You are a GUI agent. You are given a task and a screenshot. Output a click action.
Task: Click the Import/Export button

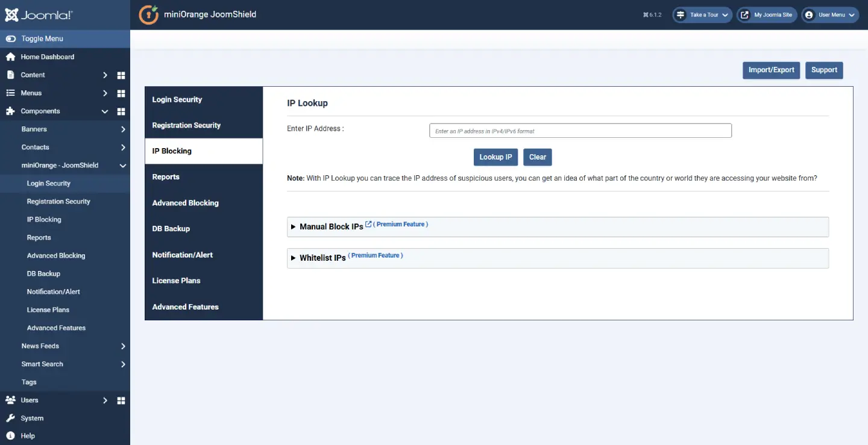point(772,70)
